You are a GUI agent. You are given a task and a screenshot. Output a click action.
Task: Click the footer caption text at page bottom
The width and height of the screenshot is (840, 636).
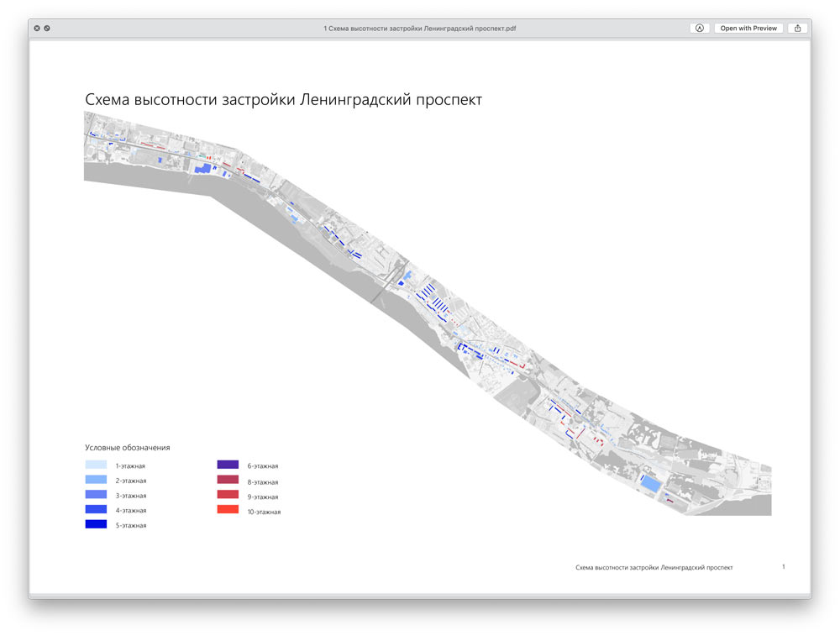coord(654,568)
